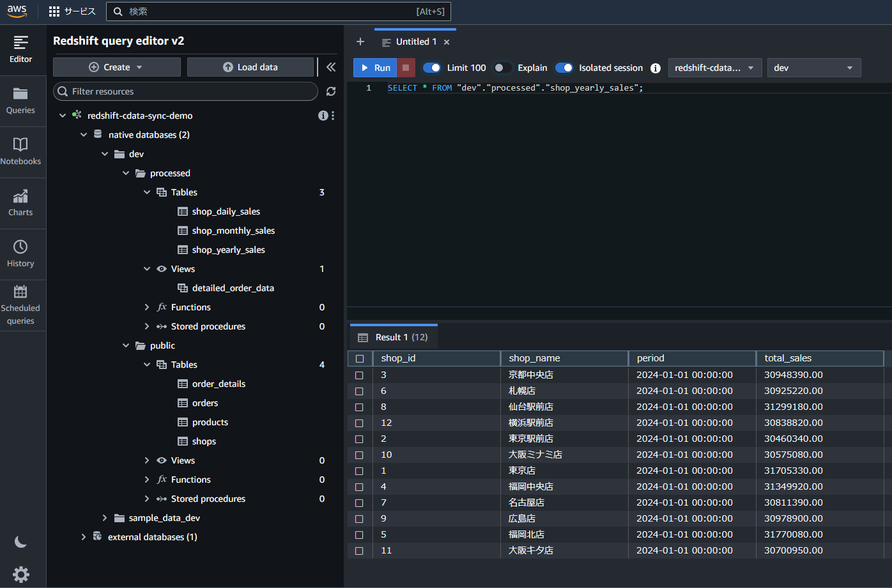Open info icon for redshift-cdata-sync-demo

(323, 116)
